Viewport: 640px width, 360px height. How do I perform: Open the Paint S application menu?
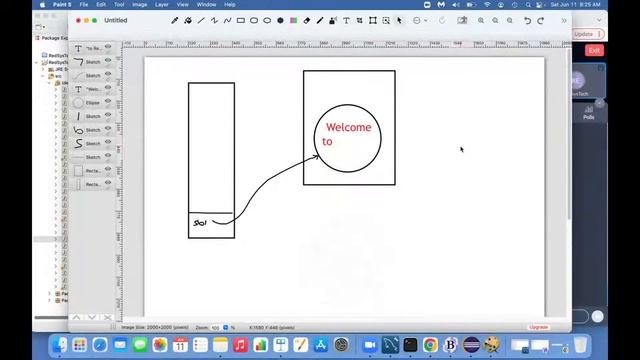[62, 4]
